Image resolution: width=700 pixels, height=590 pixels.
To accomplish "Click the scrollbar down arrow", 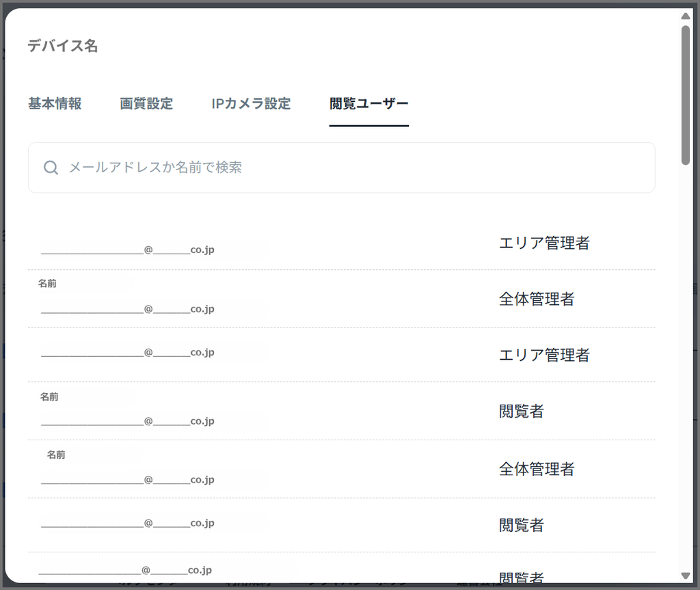I will (686, 576).
